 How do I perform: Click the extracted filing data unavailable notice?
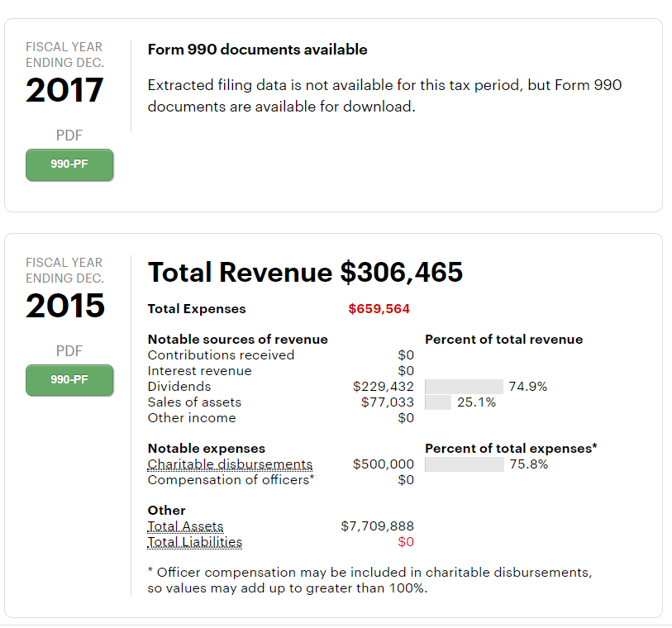tap(385, 96)
